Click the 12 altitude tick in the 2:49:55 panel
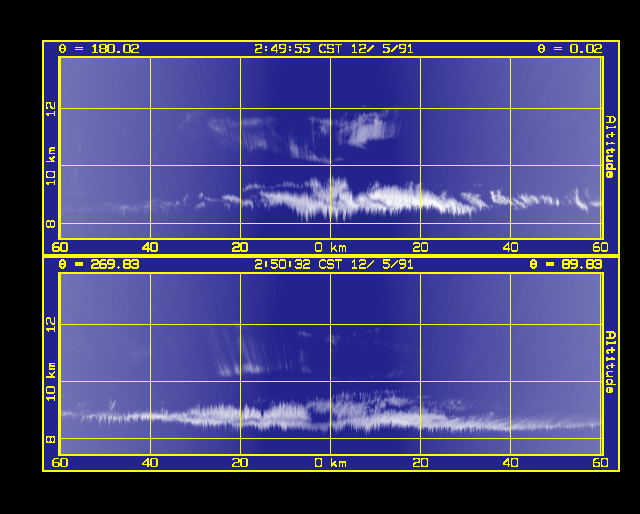This screenshot has width=640, height=514. coord(51,109)
